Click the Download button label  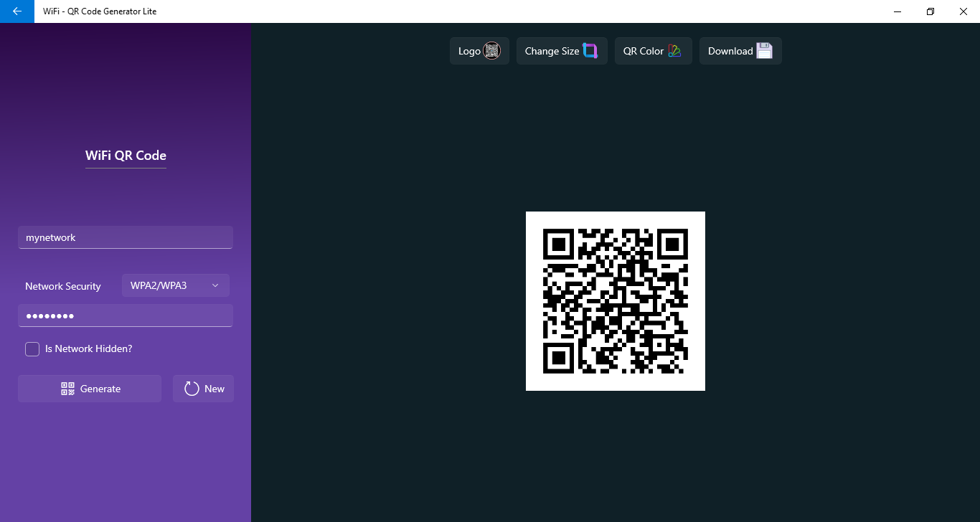pyautogui.click(x=730, y=51)
